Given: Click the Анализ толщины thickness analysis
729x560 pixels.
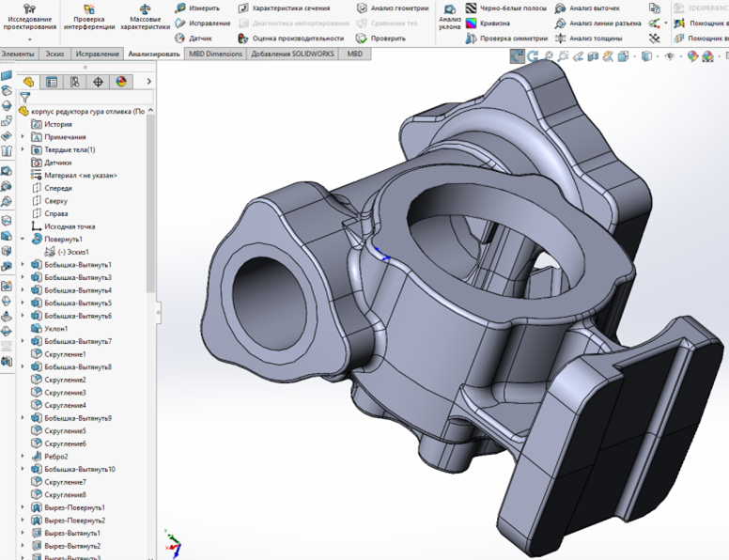Looking at the screenshot, I should pos(561,39).
